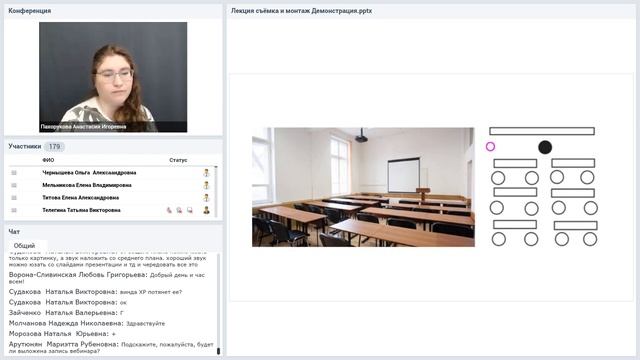This screenshot has width=640, height=360.
Task: Click the user status icon for Мельникова Елена Владимировна
Action: pyautogui.click(x=207, y=185)
